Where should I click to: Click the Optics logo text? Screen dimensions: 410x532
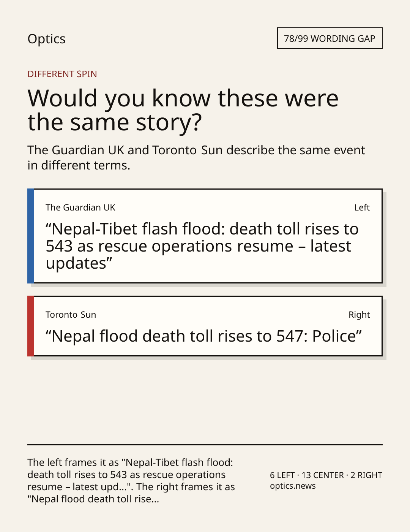coord(46,39)
